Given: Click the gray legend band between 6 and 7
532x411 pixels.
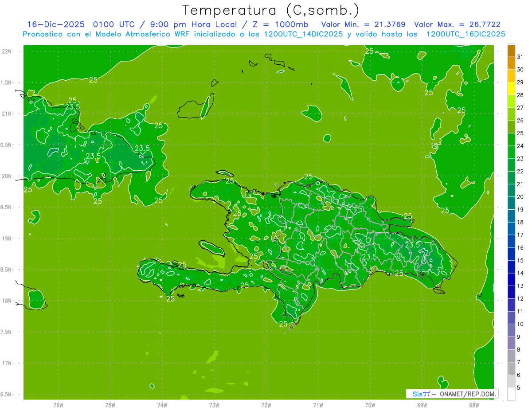Looking at the screenshot, I should pyautogui.click(x=511, y=369).
